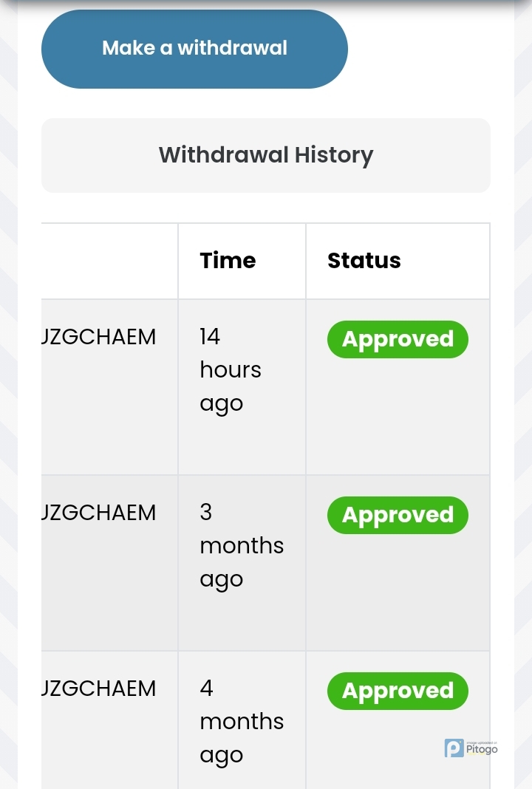
Task: Click the Pitogo blue P logo icon
Action: pyautogui.click(x=454, y=748)
